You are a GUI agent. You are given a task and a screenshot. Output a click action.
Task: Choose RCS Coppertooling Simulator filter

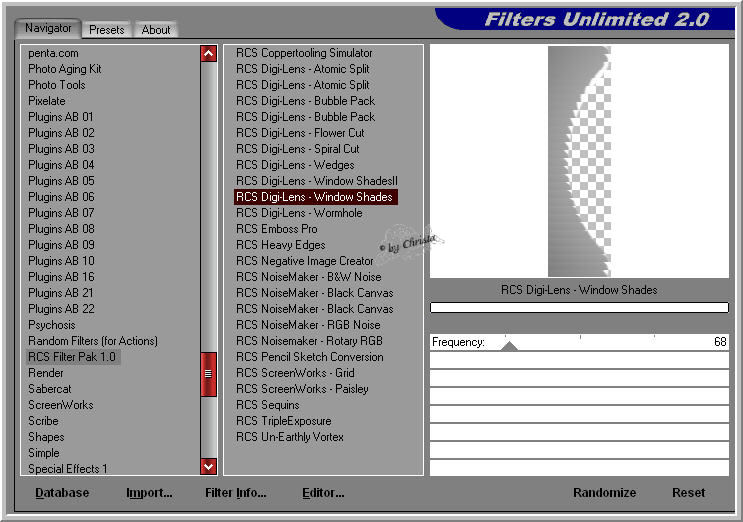pyautogui.click(x=304, y=53)
